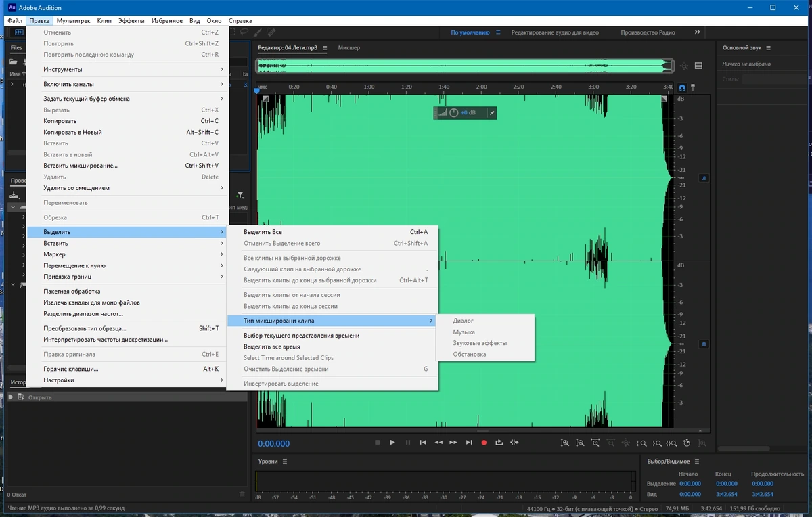Choose Копировать from the edit menu

pos(128,121)
